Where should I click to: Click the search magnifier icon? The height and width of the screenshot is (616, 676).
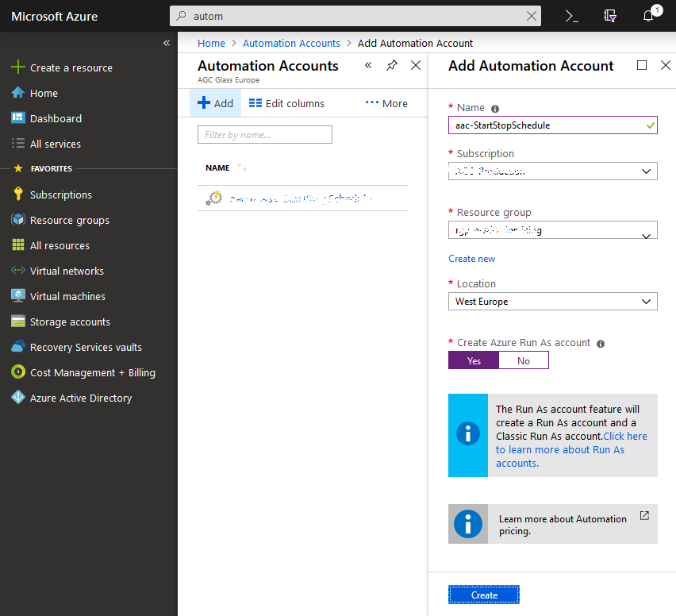pyautogui.click(x=181, y=16)
